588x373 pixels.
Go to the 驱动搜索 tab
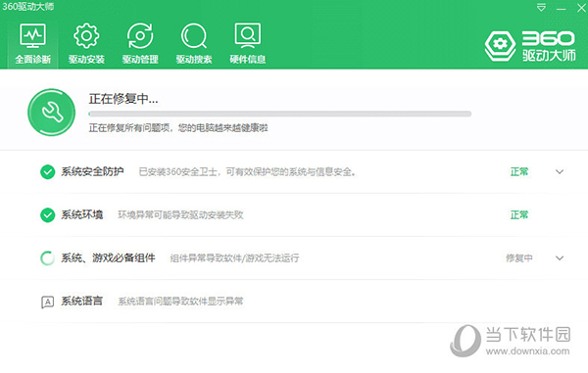(x=194, y=43)
